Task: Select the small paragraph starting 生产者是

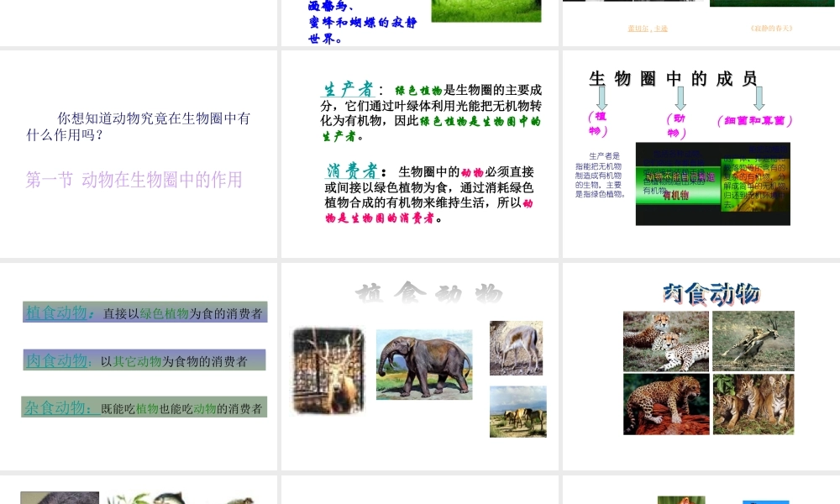Action: tap(600, 176)
